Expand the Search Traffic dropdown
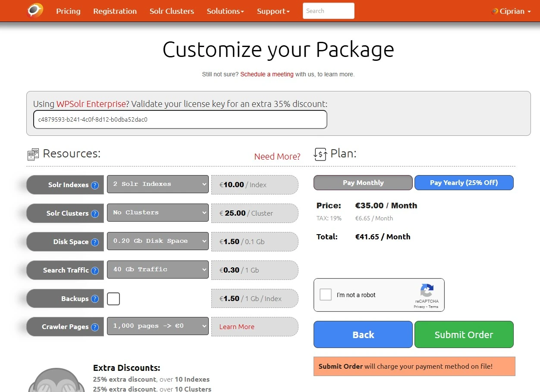The height and width of the screenshot is (392, 540). [x=158, y=270]
